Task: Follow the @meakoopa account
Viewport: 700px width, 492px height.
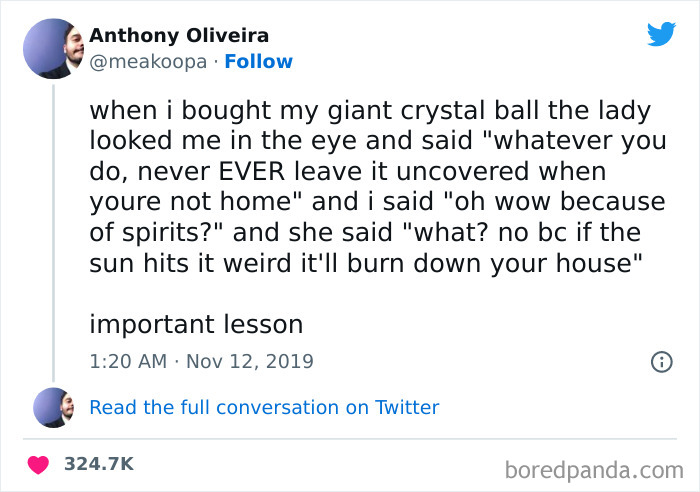Action: click(258, 62)
